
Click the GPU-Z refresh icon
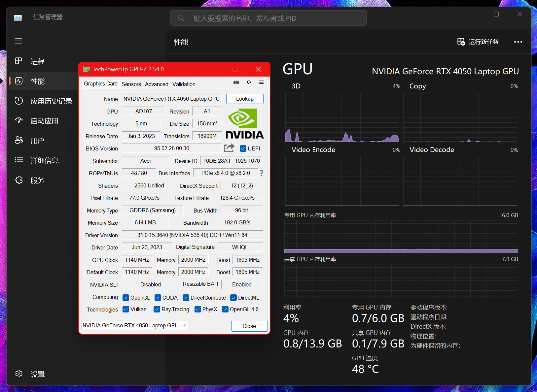point(249,82)
